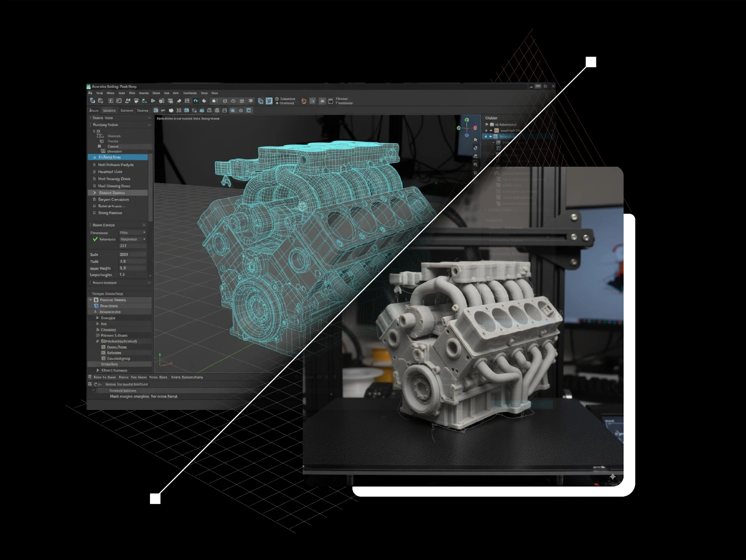The image size is (746, 560).
Task: Expand the Soepjoe tree row
Action: tap(98, 318)
